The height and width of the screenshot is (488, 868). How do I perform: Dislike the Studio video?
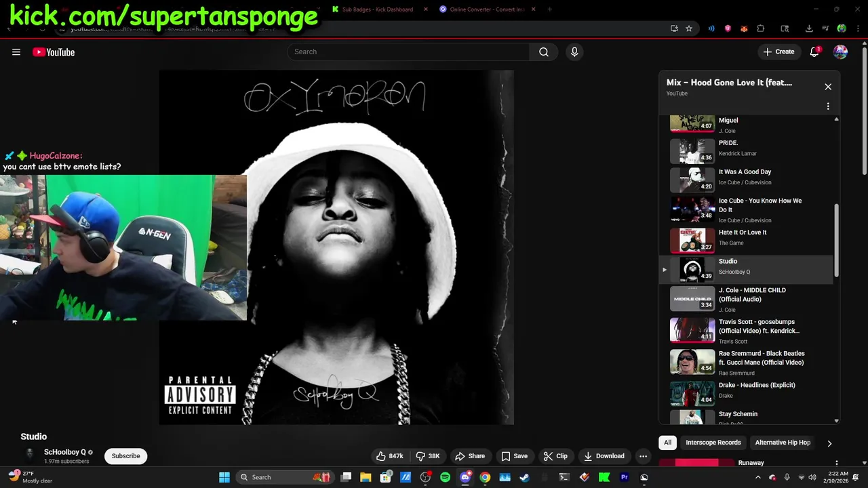(428, 456)
